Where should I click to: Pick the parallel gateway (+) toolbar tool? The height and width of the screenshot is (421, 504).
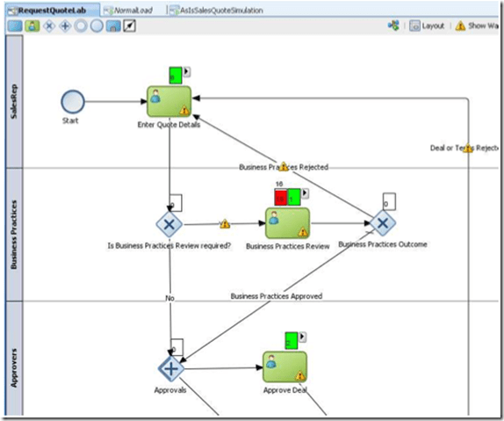65,26
